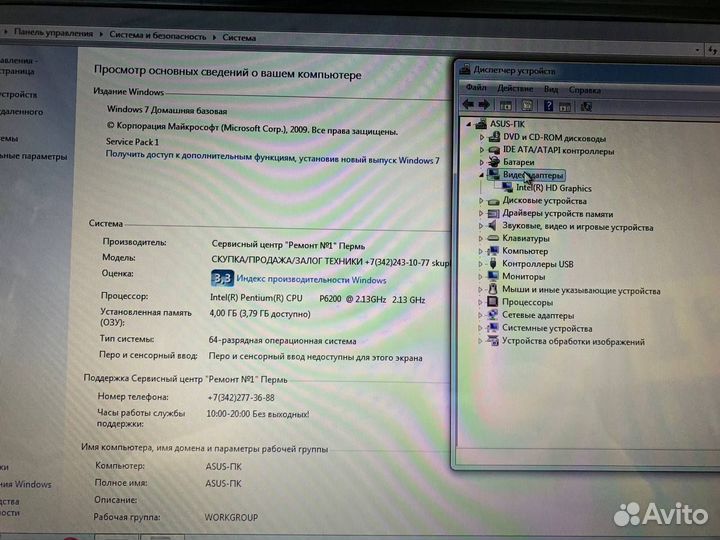This screenshot has width=720, height=540.
Task: Select the Видеоадаптеры tree label
Action: 533,175
